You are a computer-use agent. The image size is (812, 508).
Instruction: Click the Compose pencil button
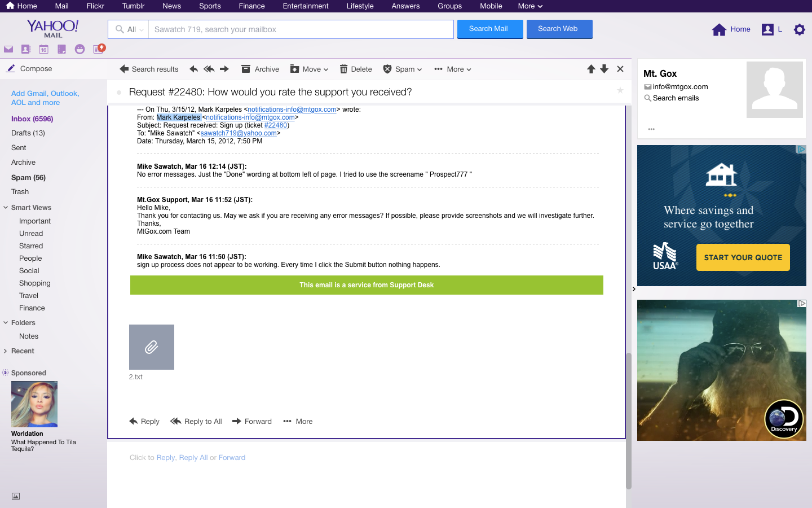(x=29, y=68)
